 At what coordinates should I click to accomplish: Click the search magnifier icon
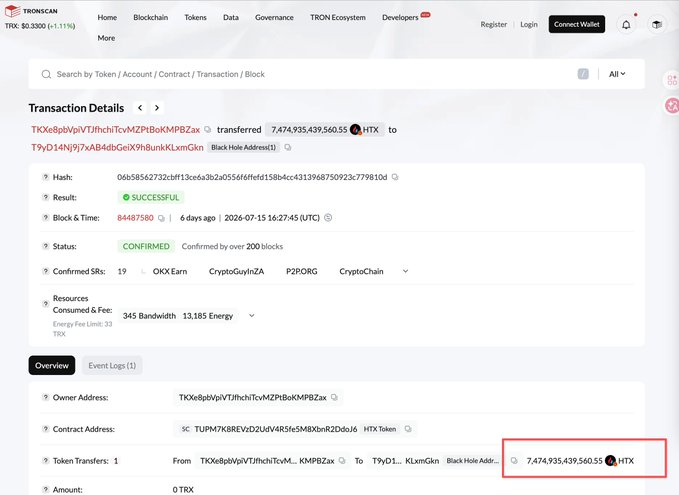(46, 74)
